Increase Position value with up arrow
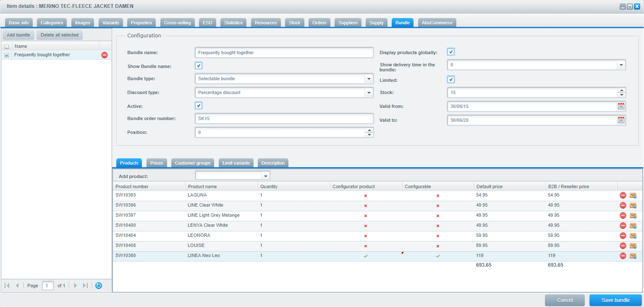The image size is (644, 307). pyautogui.click(x=369, y=130)
